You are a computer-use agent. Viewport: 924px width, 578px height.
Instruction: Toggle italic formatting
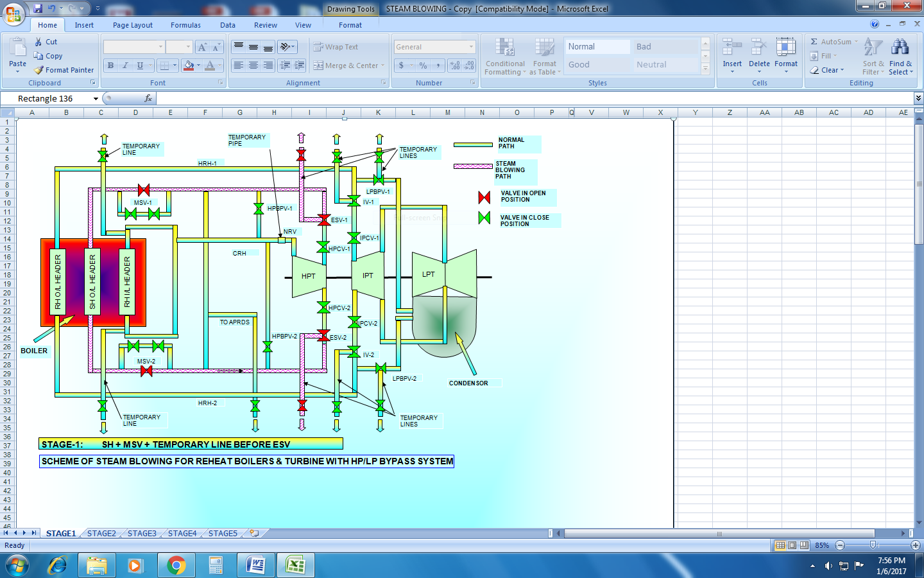coord(125,66)
